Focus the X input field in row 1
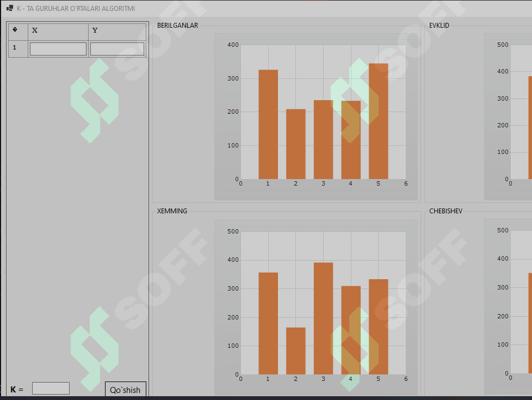532x400 pixels. [58, 49]
